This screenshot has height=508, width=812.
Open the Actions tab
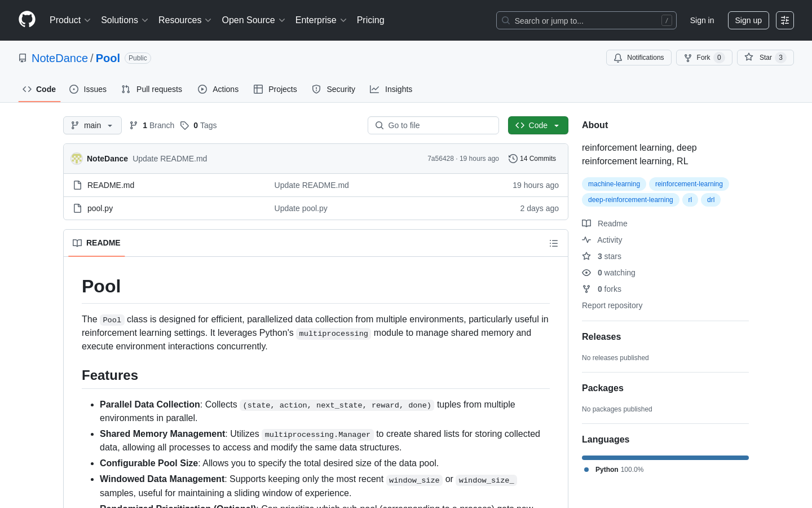(218, 89)
